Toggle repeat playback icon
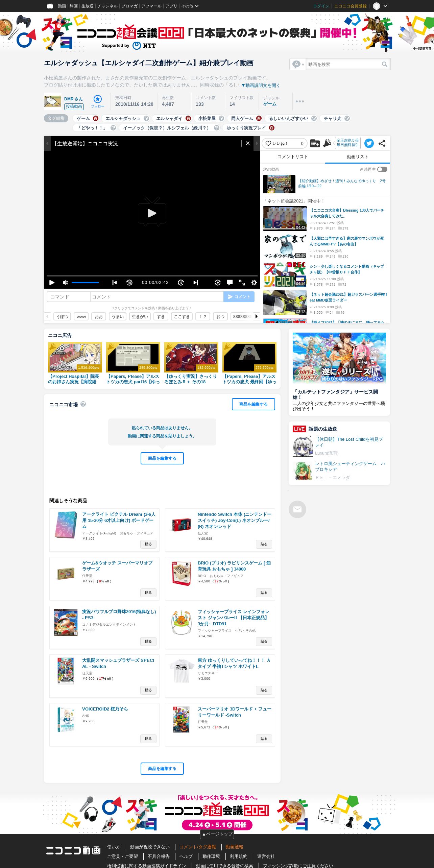The width and height of the screenshot is (434, 868). (218, 283)
